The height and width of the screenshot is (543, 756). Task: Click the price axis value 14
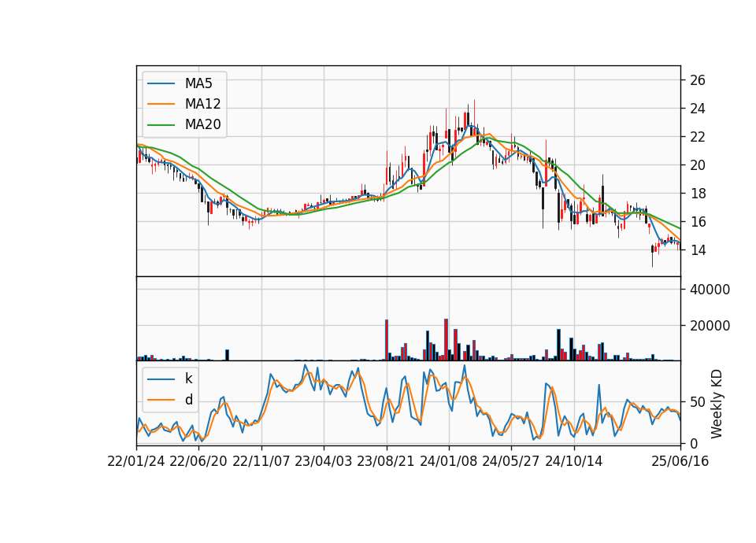[698, 249]
